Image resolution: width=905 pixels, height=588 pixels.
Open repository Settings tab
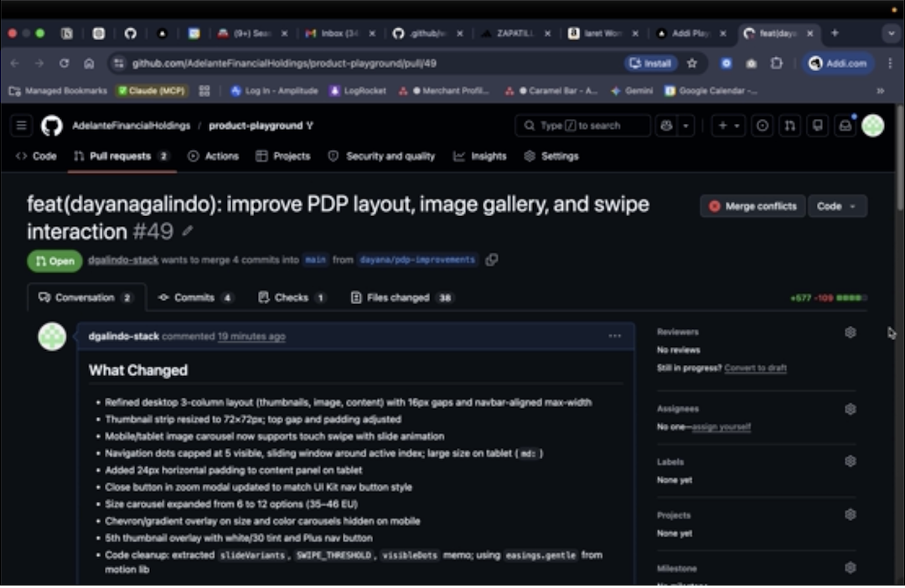tap(551, 157)
